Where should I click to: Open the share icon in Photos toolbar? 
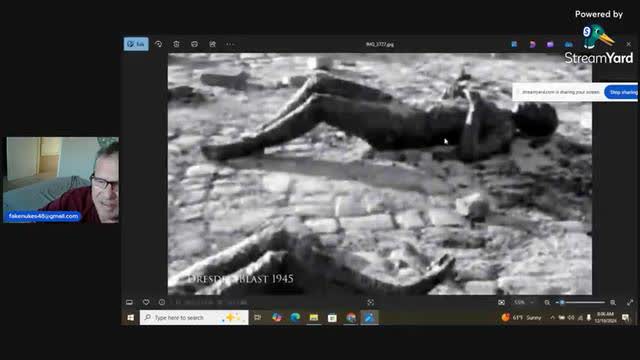click(213, 44)
